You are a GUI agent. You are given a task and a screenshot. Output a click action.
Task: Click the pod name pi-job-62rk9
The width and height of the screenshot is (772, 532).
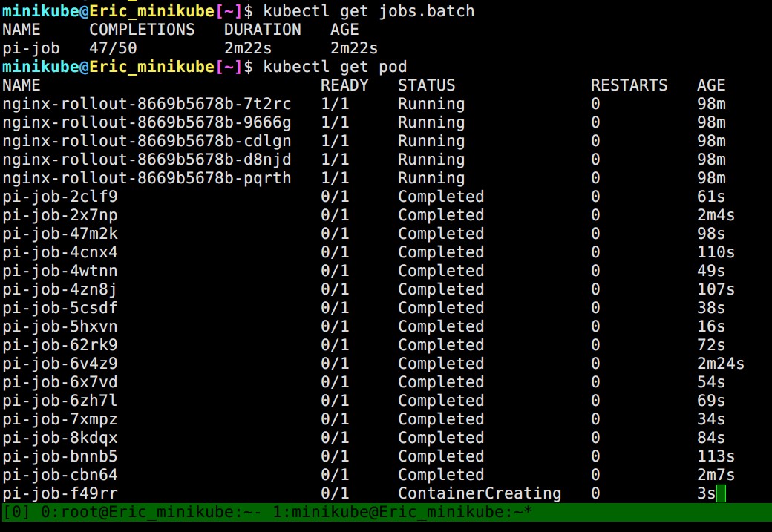[60, 345]
